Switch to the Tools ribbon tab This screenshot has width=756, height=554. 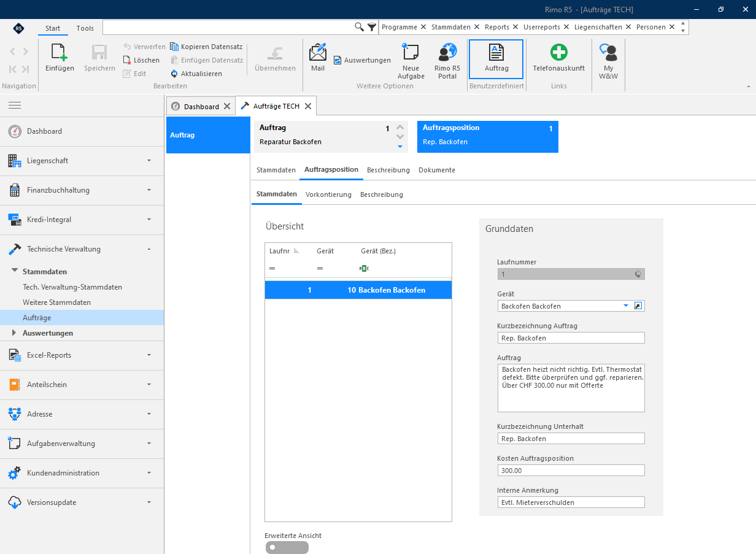pos(85,28)
